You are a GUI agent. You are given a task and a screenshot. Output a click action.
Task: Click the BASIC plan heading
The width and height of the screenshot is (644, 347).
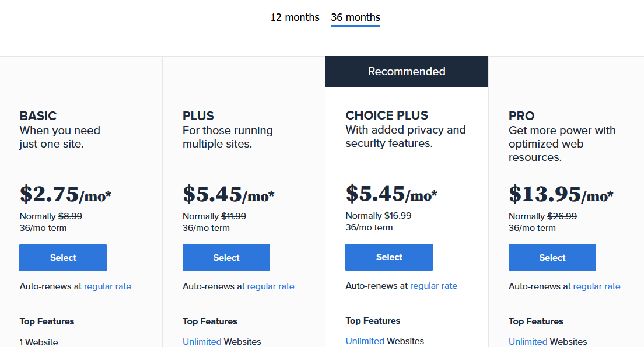[38, 116]
